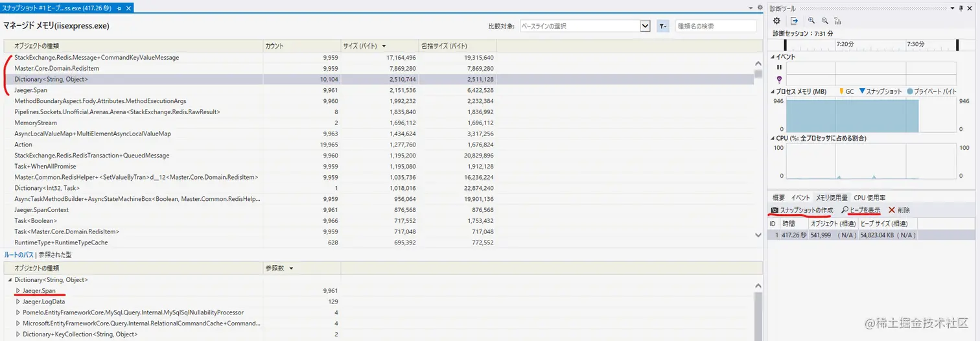Click the camera icon for snapshot creation
980x341 pixels.
774,210
